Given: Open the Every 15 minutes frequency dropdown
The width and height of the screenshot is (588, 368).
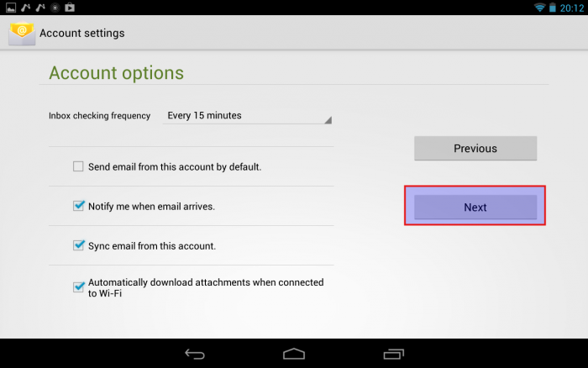Looking at the screenshot, I should point(248,116).
